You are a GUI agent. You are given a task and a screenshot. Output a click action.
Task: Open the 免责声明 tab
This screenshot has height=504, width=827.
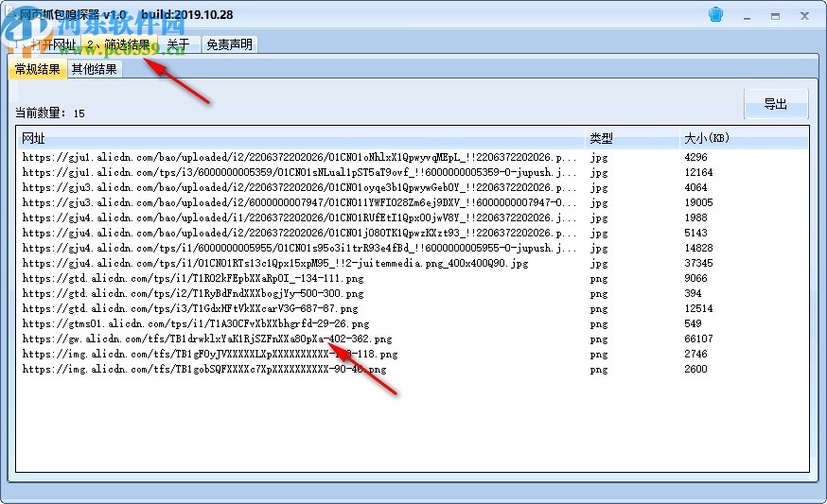229,44
